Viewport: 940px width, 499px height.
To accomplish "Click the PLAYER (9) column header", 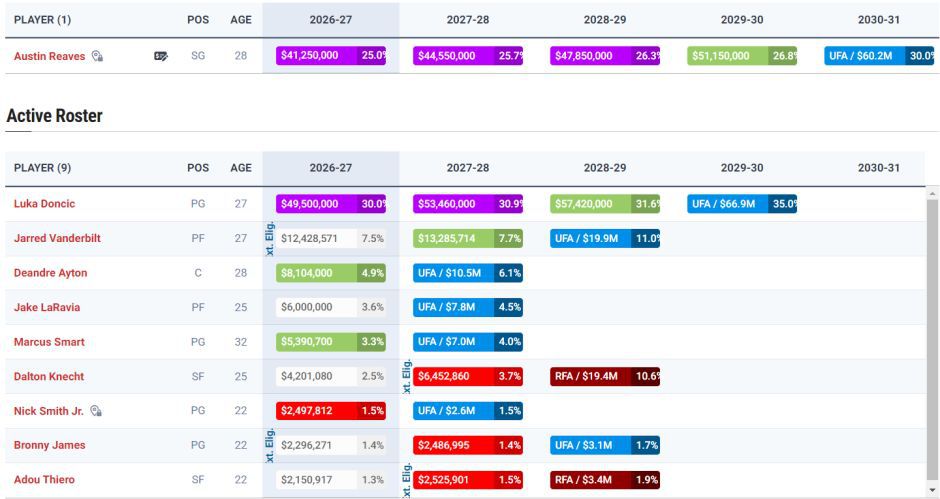I will tap(43, 168).
